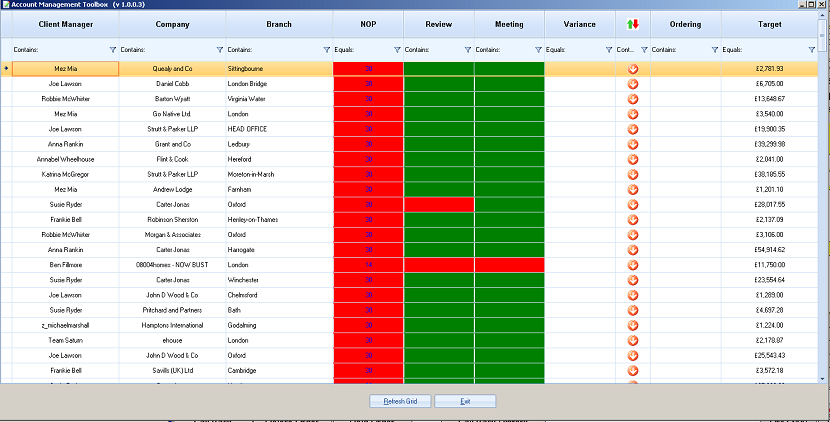Click the Review column filter funnel icon
Image resolution: width=830 pixels, height=422 pixels.
[468, 50]
